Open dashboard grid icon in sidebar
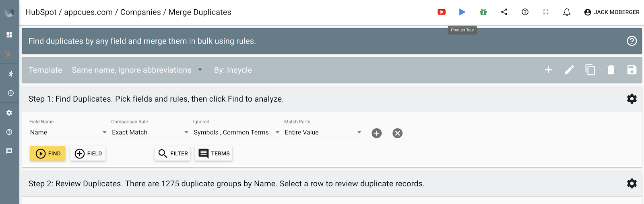The image size is (644, 204). click(9, 35)
